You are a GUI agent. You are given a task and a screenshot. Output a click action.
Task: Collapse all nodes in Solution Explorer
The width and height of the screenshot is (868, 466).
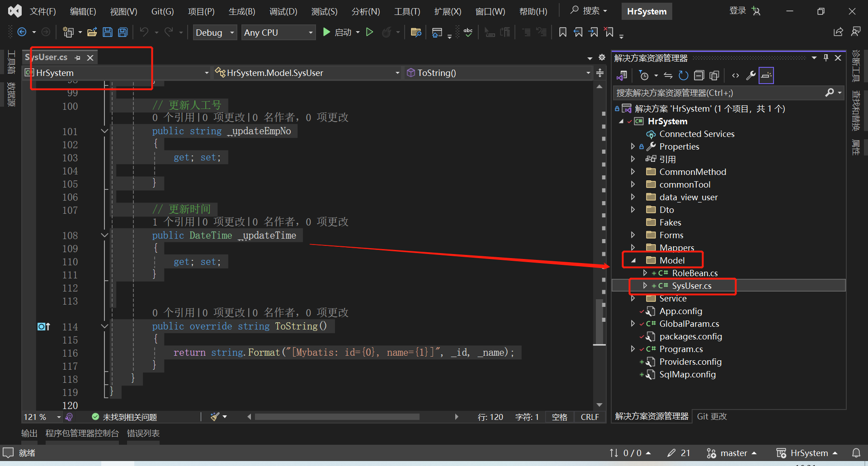coord(699,75)
